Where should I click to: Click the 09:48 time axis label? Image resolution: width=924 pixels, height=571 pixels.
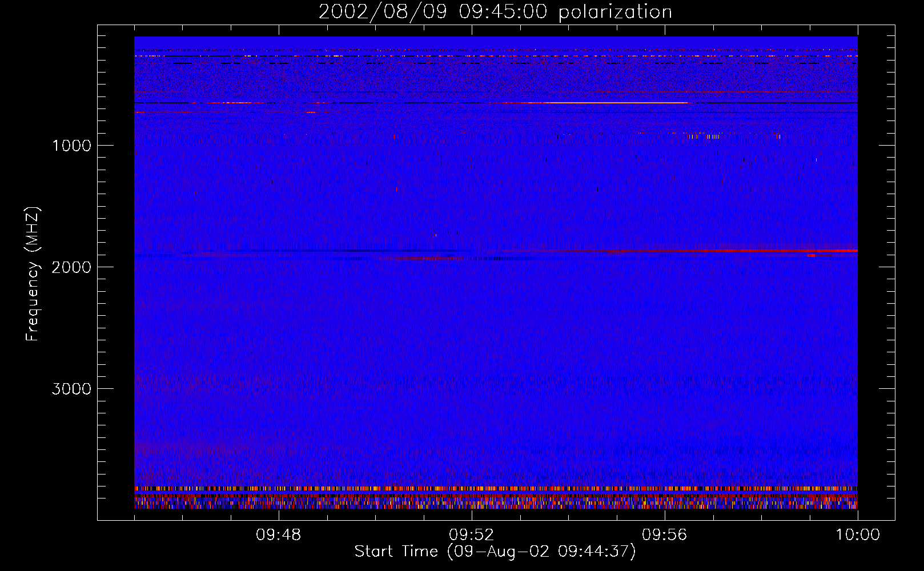click(279, 535)
